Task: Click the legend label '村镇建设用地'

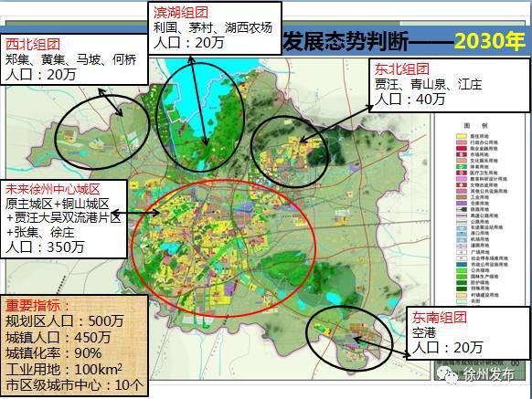Action: coord(484,295)
